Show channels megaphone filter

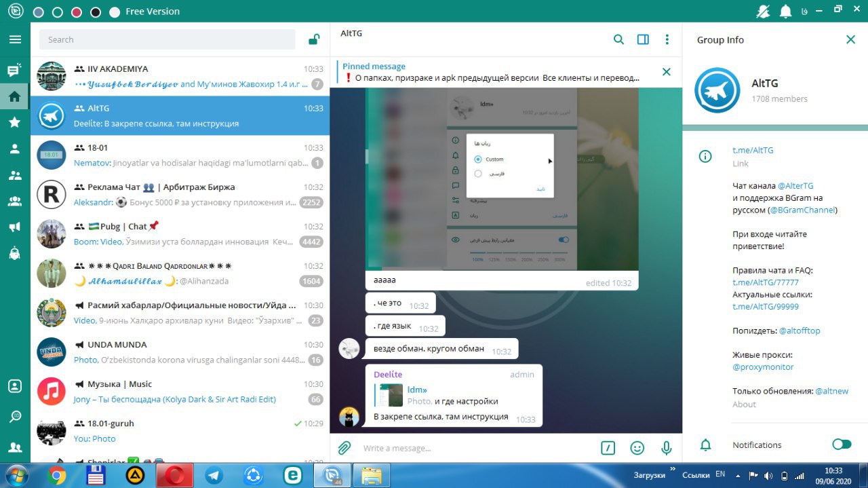(14, 227)
